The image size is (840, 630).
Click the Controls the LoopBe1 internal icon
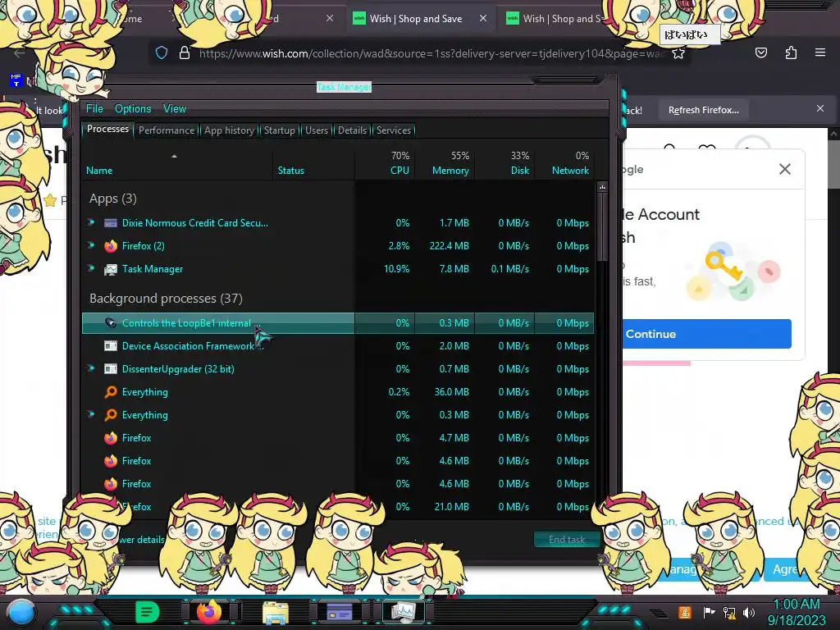[111, 323]
